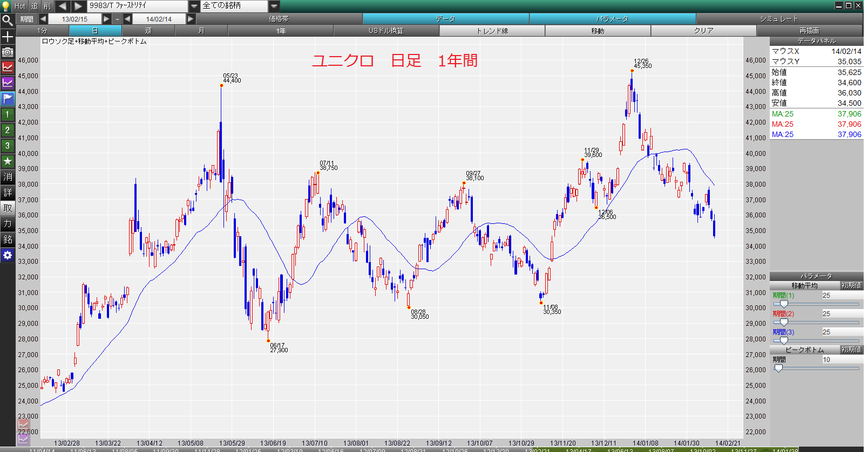This screenshot has height=452, width=868.
Task: Expand the 9983/T stock dropdown
Action: tap(194, 6)
